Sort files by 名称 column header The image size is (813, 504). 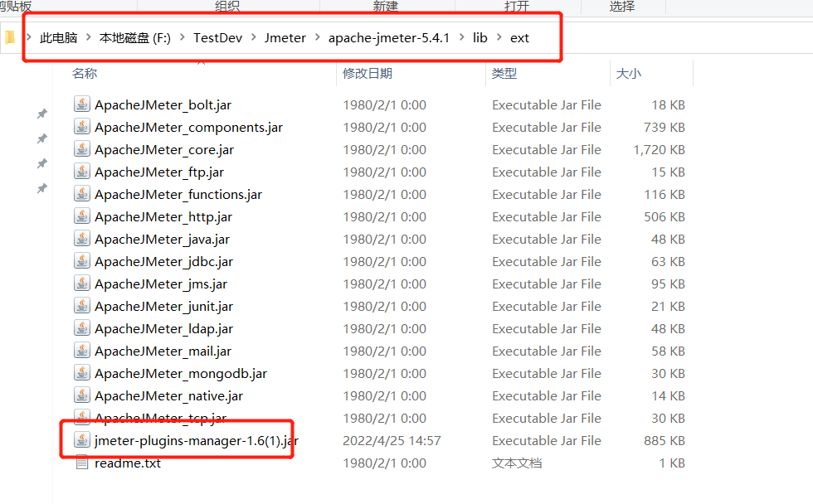click(x=85, y=73)
